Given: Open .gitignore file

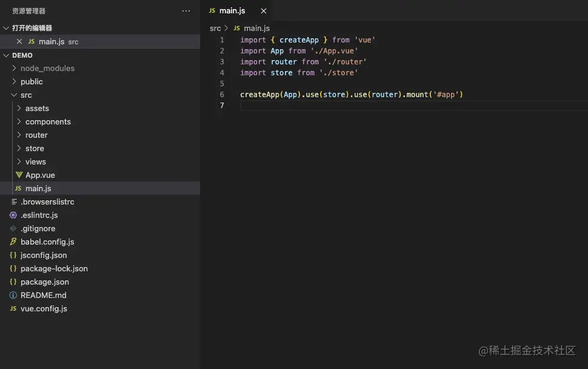Looking at the screenshot, I should pyautogui.click(x=38, y=229).
